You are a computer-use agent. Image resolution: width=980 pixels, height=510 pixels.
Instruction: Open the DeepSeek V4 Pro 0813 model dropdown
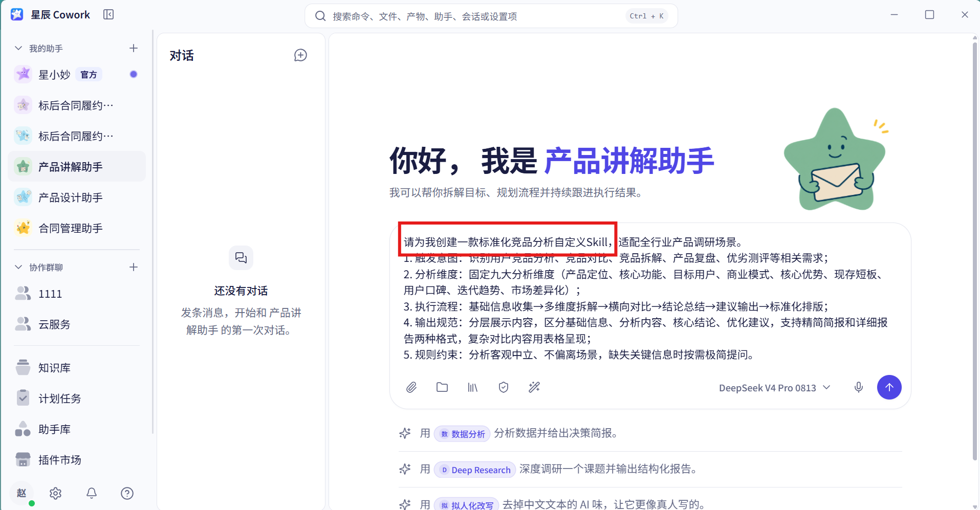click(x=774, y=388)
